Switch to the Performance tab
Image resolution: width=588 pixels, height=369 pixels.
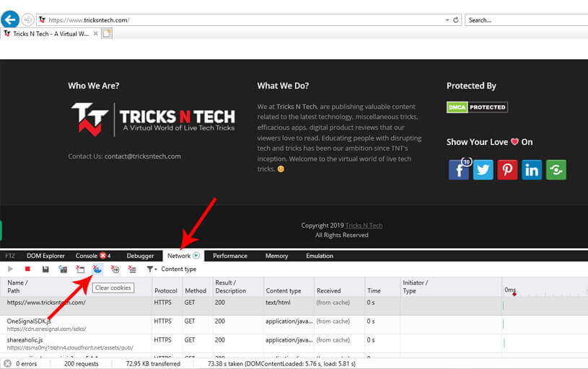click(x=230, y=256)
